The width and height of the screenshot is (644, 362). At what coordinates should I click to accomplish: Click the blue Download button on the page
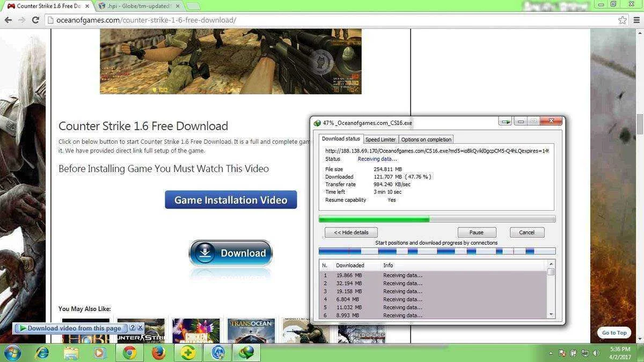(x=231, y=253)
